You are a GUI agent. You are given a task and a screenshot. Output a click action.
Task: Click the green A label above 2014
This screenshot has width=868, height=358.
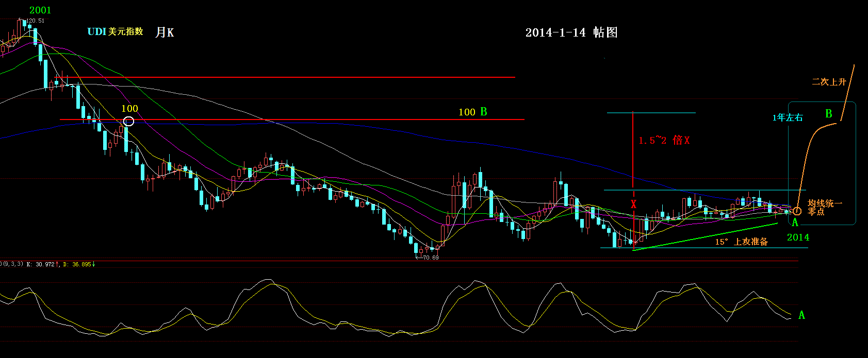(795, 223)
